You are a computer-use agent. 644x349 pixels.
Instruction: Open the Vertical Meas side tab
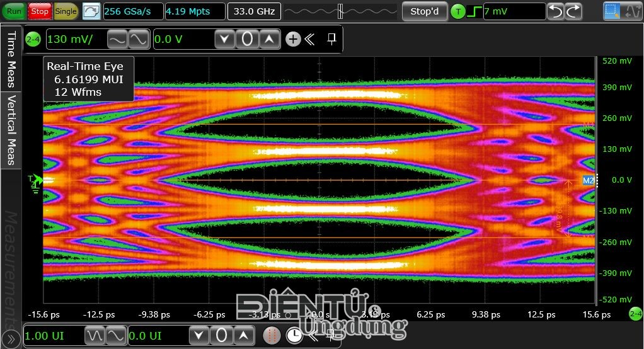(x=11, y=130)
